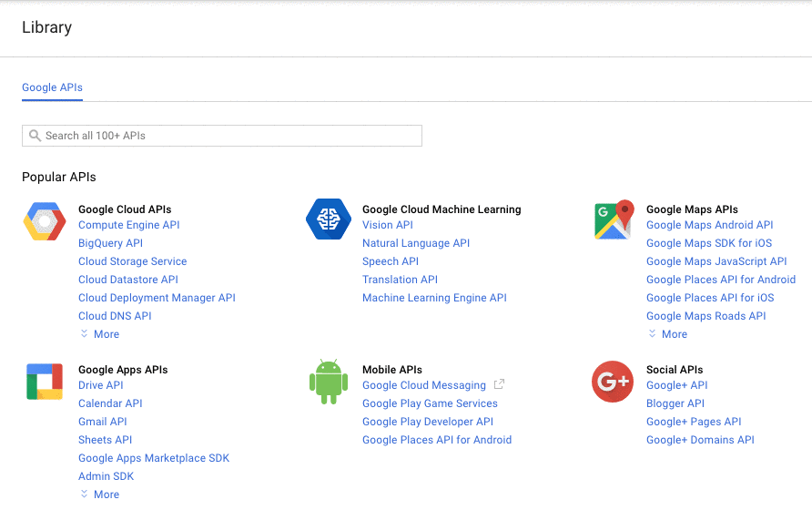812x510 pixels.
Task: Open BigQuery API link
Action: pyautogui.click(x=111, y=243)
